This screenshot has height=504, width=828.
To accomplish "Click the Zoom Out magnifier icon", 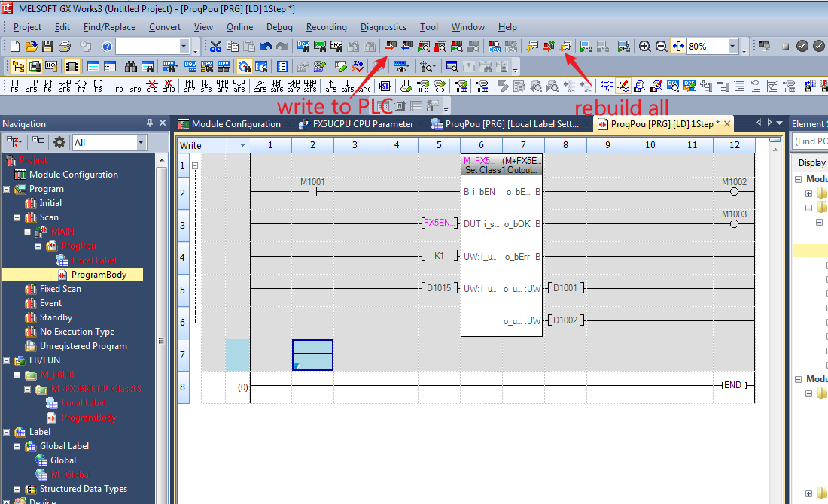I will pyautogui.click(x=661, y=47).
